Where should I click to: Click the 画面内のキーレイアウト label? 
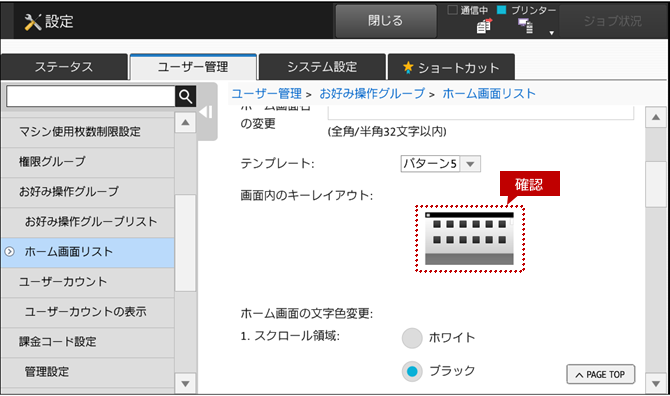coord(307,195)
